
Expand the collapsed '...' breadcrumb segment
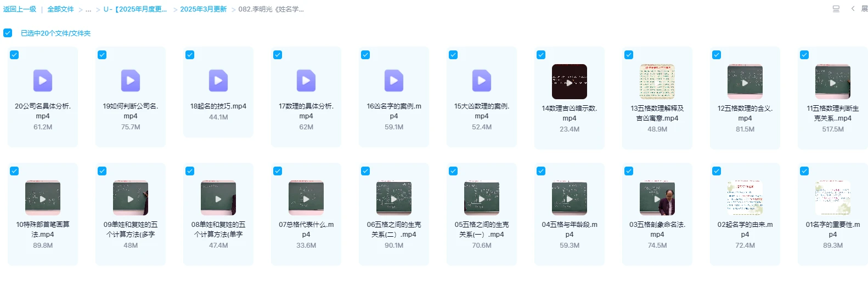tap(88, 10)
